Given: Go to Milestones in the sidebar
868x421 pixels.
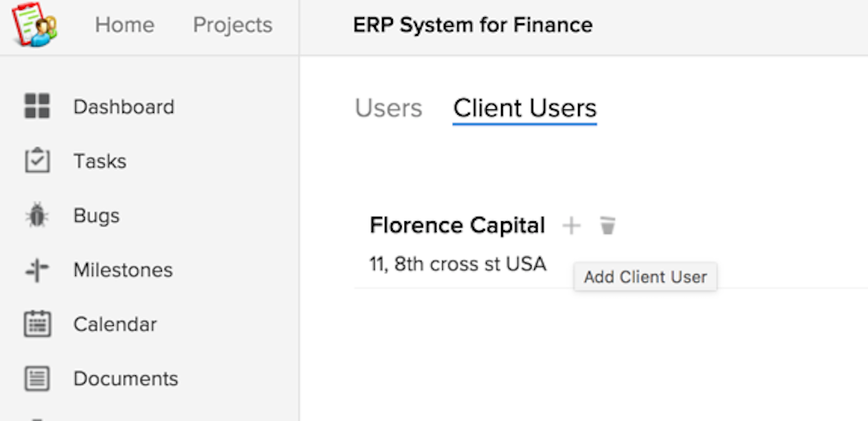Looking at the screenshot, I should coord(123,271).
